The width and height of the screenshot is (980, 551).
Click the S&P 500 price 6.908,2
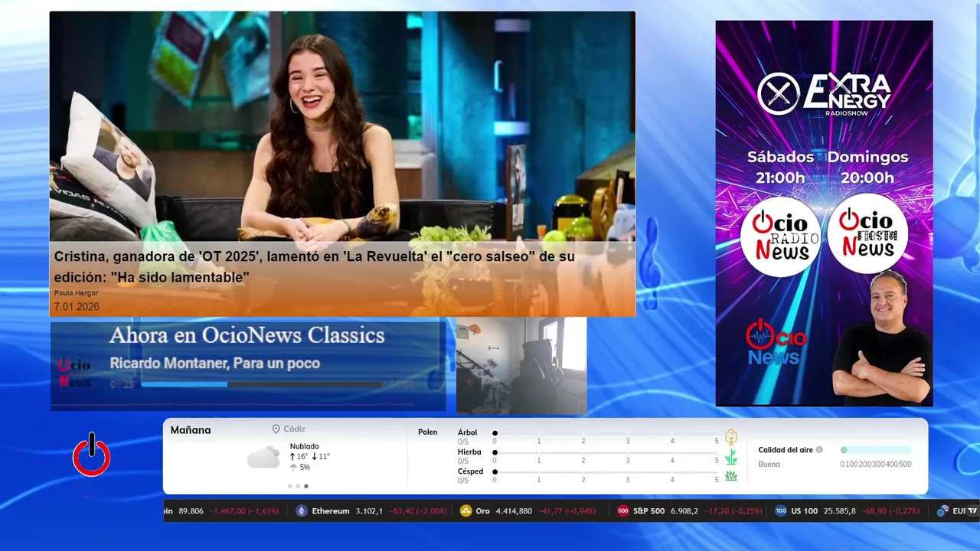pyautogui.click(x=684, y=511)
